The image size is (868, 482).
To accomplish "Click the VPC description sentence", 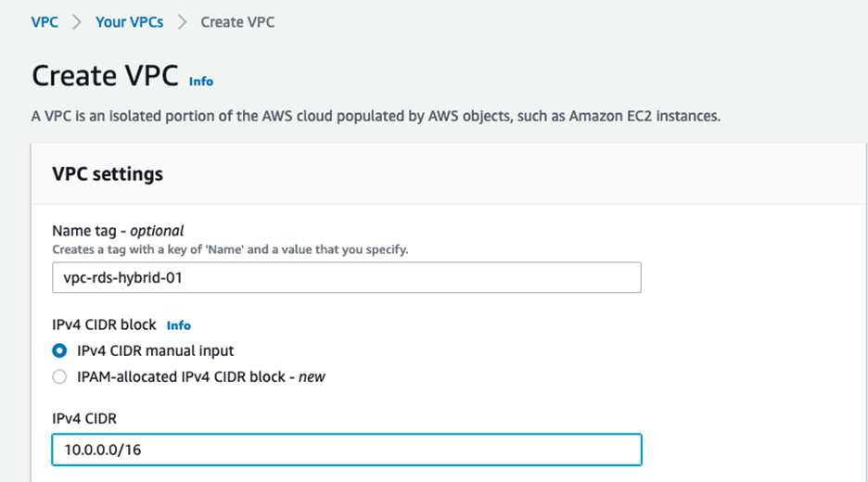I will pos(376,117).
